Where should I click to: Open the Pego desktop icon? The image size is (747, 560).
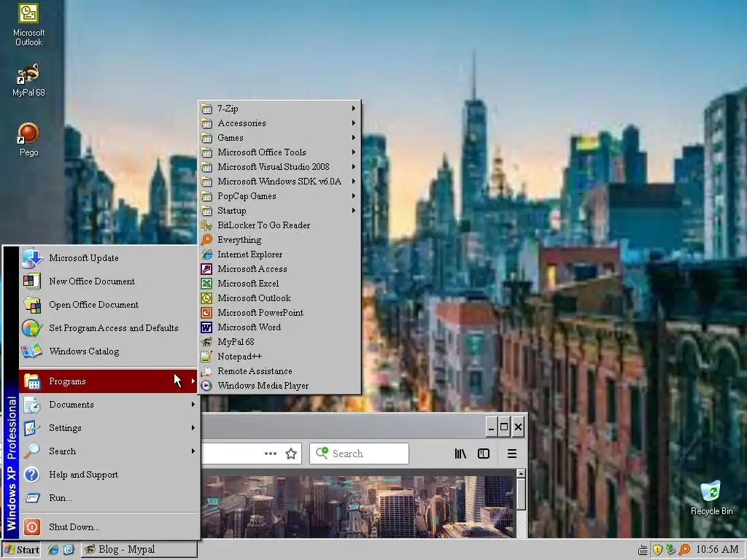pos(28,139)
